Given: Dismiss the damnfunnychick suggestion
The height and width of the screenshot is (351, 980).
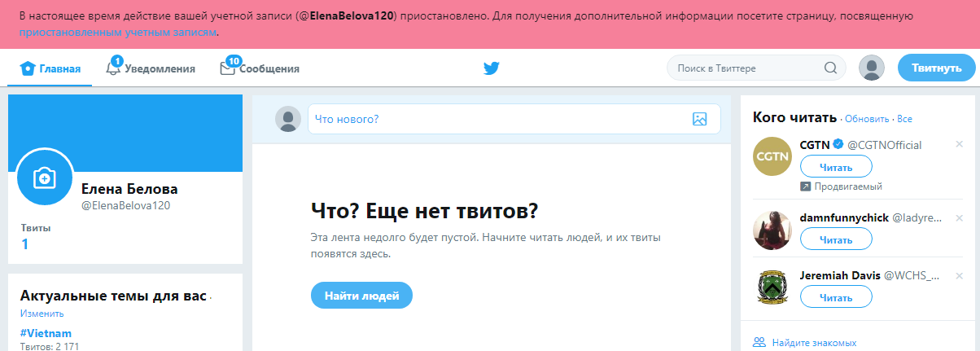Looking at the screenshot, I should 959,217.
